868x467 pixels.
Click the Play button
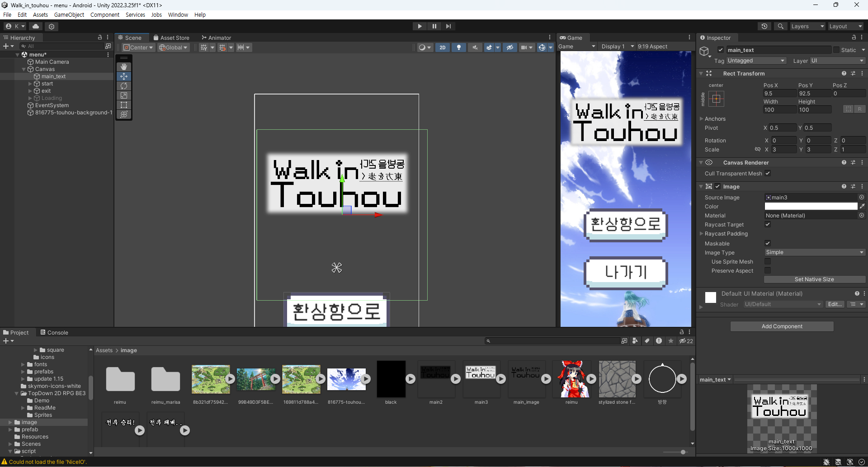420,26
